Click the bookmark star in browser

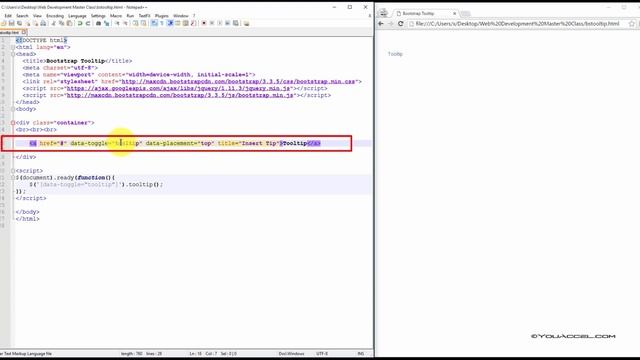(632, 24)
